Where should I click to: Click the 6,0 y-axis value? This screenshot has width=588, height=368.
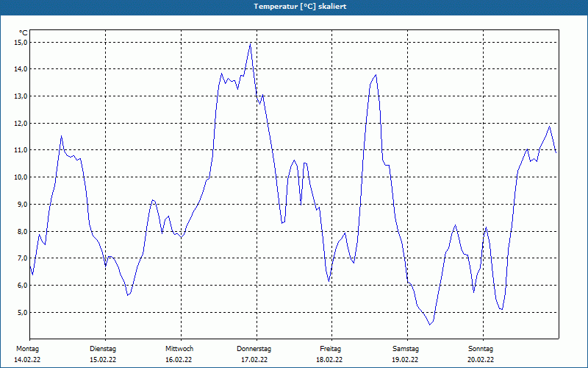(22, 286)
